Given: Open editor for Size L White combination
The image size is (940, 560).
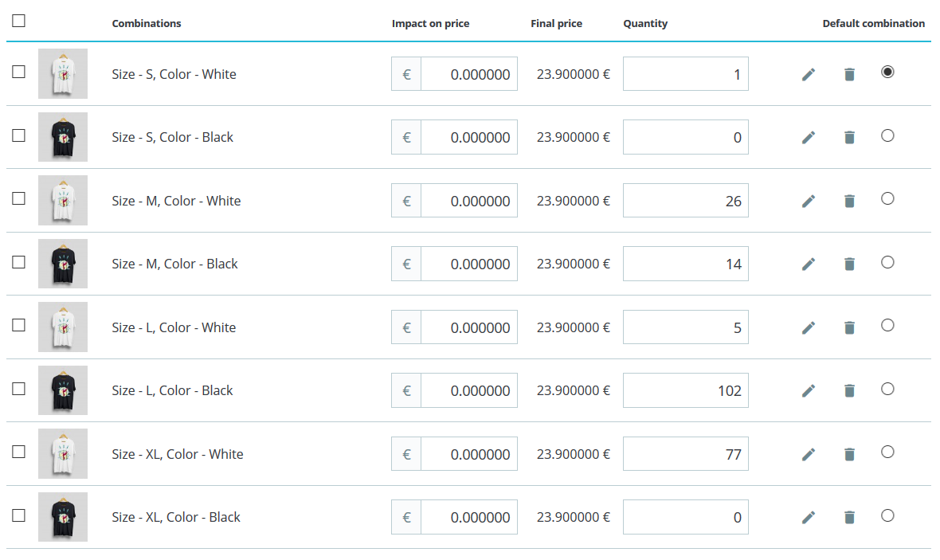Looking at the screenshot, I should point(809,327).
